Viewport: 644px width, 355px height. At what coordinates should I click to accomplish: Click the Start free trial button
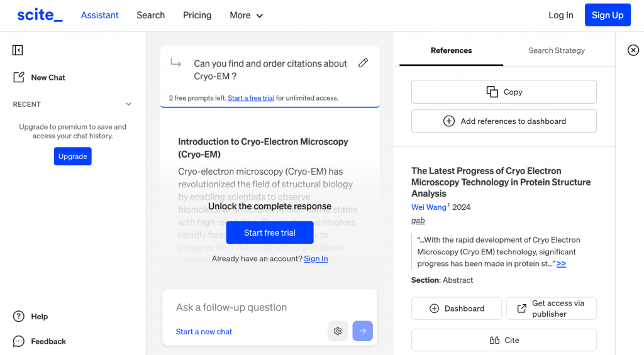coord(270,232)
